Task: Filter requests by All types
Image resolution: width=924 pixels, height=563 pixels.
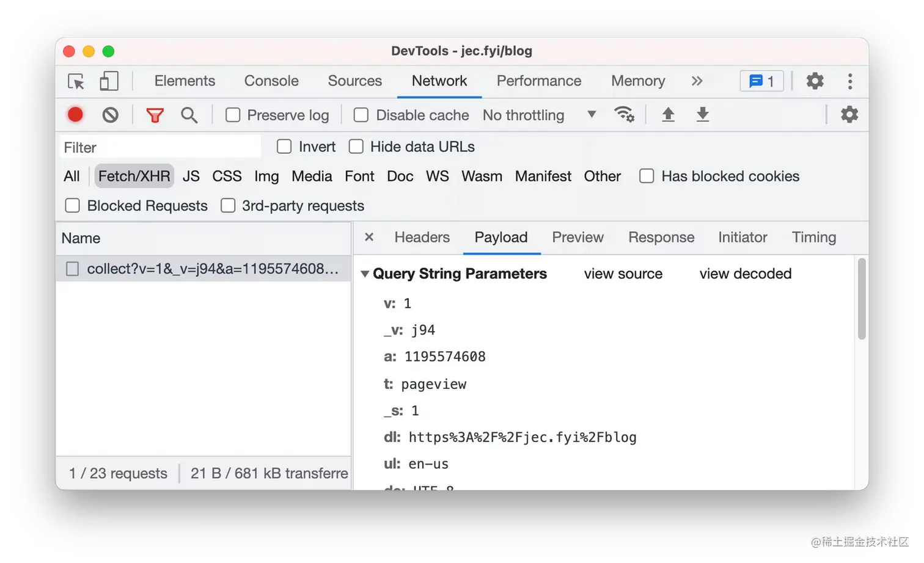Action: click(71, 176)
